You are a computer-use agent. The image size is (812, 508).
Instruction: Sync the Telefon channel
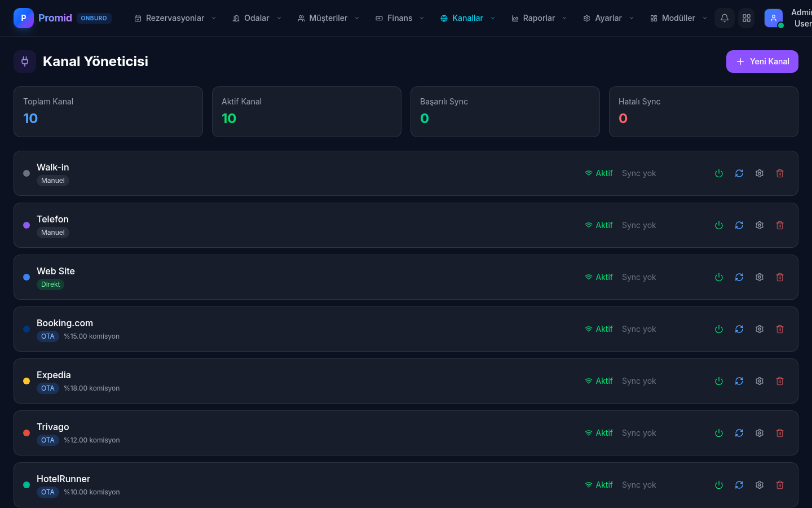coord(739,225)
